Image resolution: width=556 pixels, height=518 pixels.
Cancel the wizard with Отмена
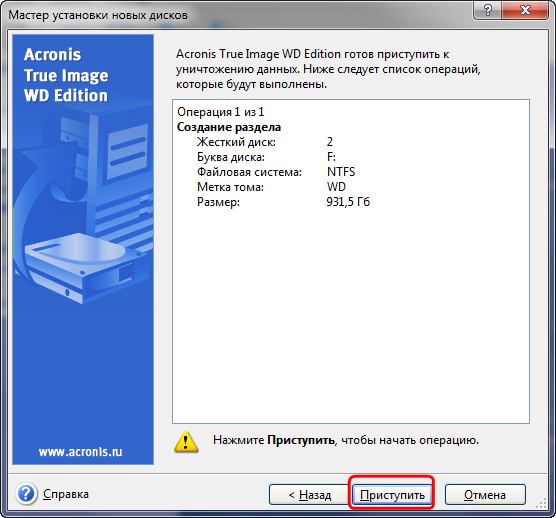[485, 495]
